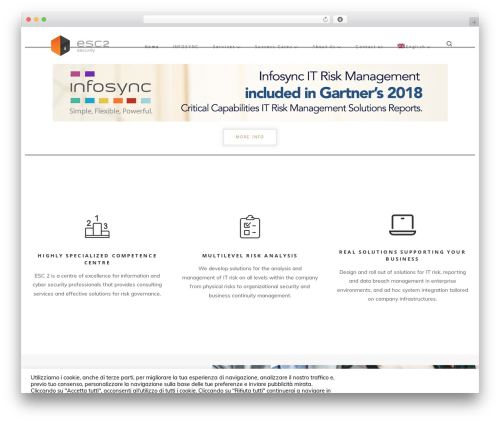Click the Highly Specialized Competence Centre heading

point(97,259)
